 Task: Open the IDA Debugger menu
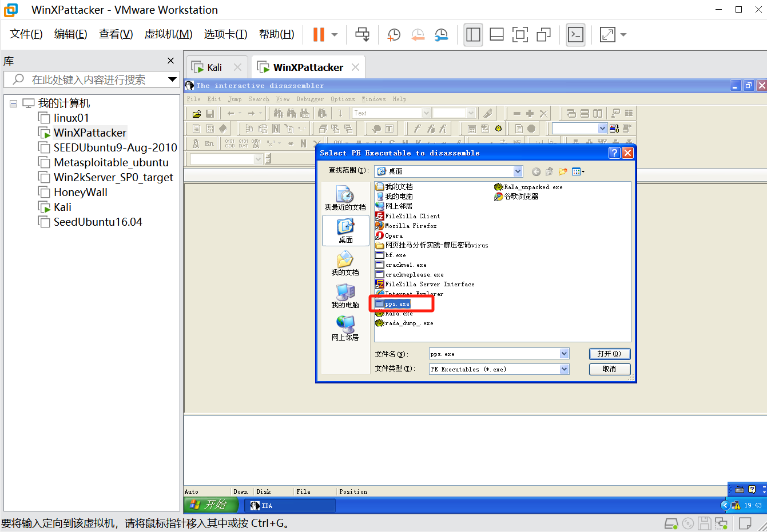pyautogui.click(x=310, y=99)
